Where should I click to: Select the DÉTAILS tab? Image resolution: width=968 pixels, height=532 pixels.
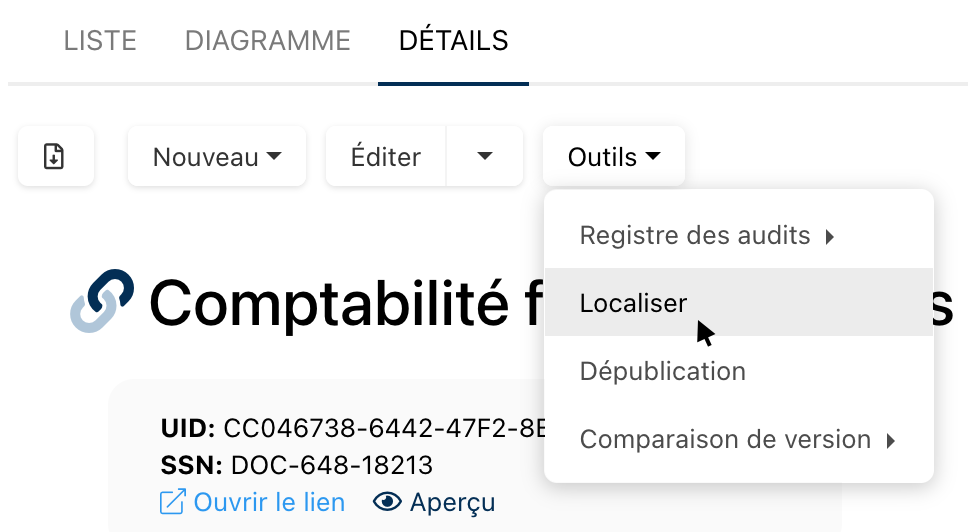453,41
